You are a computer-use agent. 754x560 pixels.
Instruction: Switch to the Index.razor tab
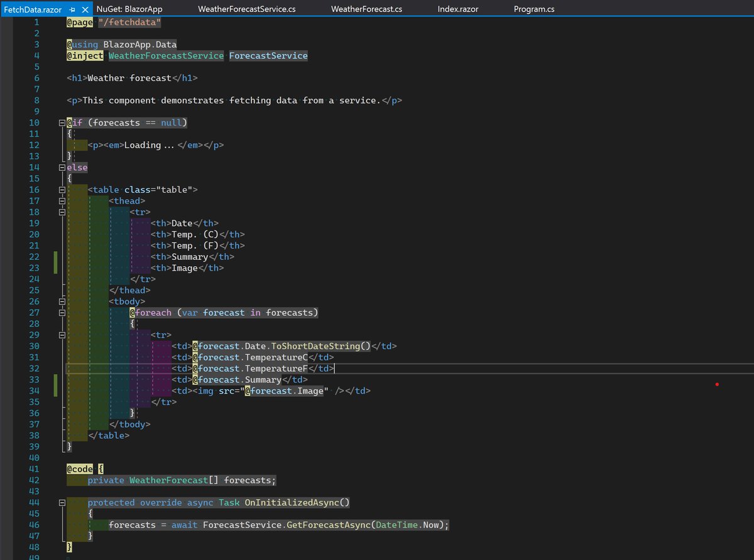[458, 9]
